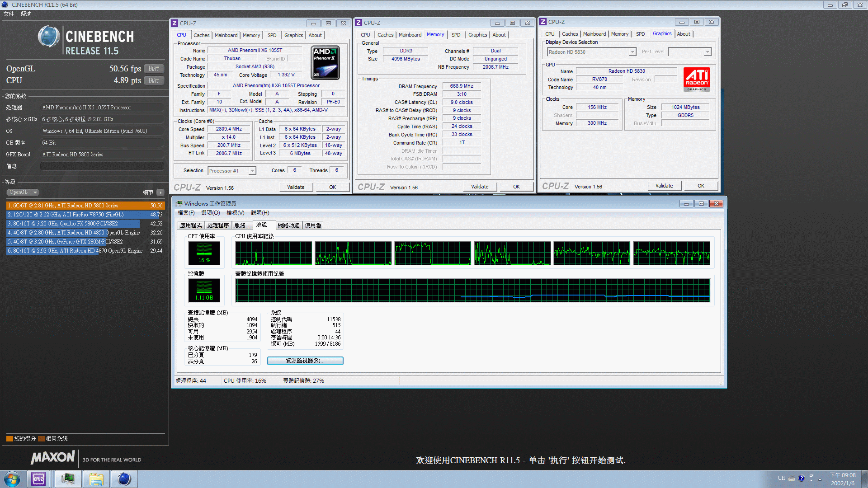Open the Processor #1 selection dropdown

coord(232,171)
